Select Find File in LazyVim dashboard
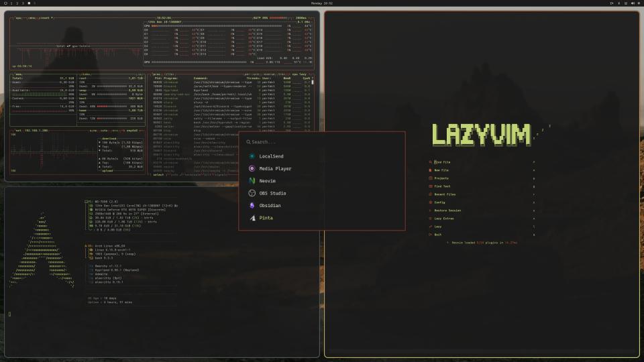Image resolution: width=644 pixels, height=362 pixels. (x=482, y=162)
